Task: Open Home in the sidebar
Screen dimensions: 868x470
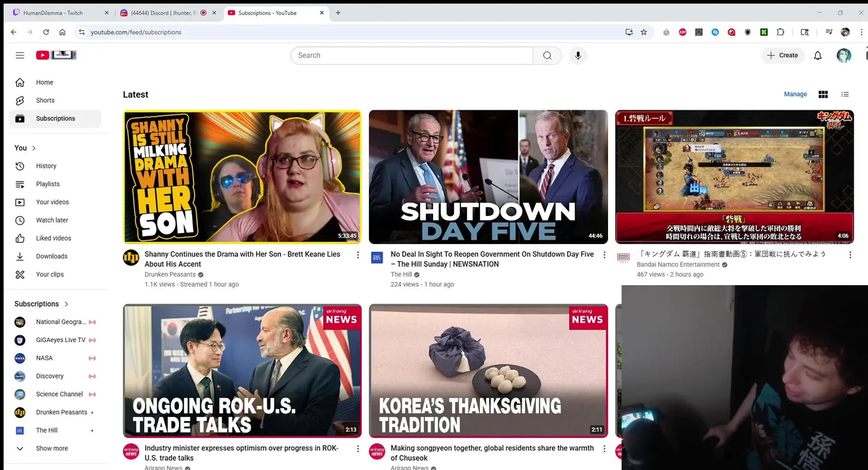Action: pyautogui.click(x=56, y=82)
